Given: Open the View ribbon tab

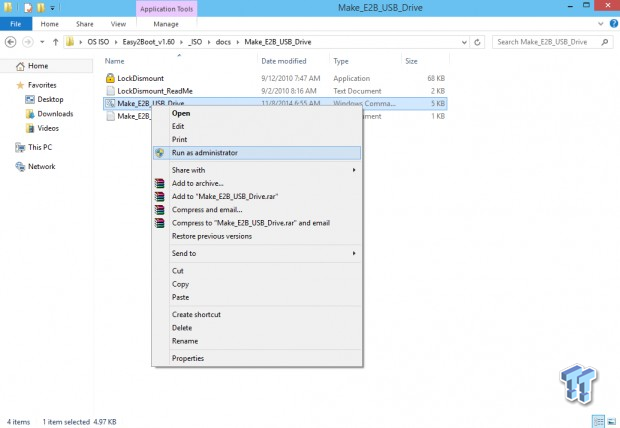Looking at the screenshot, I should (x=118, y=24).
